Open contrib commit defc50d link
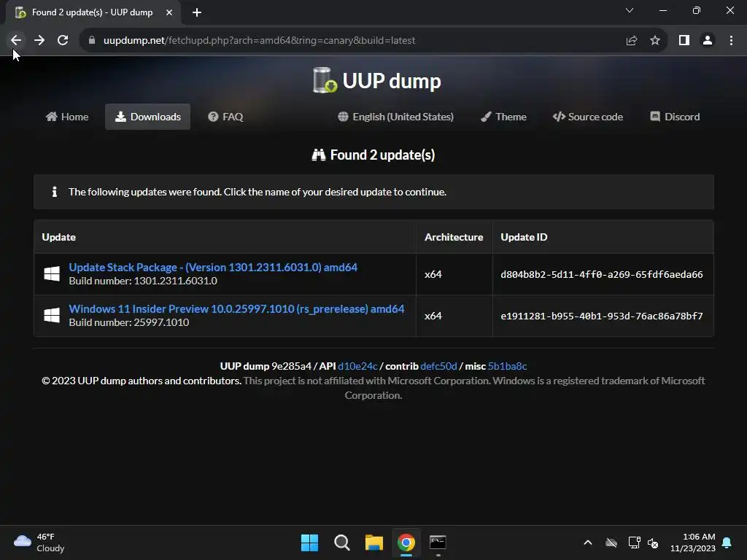 click(438, 366)
